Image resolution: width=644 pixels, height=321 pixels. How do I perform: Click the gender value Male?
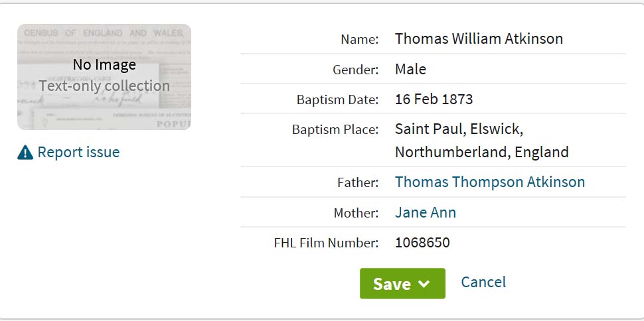(410, 69)
